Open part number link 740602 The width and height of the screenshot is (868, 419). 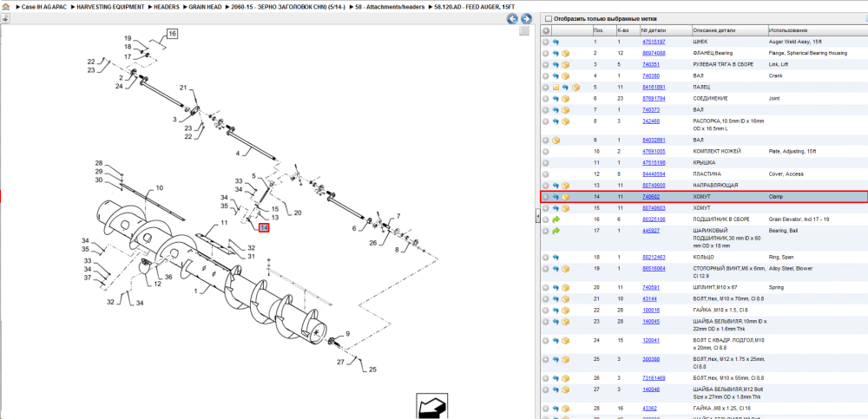650,197
